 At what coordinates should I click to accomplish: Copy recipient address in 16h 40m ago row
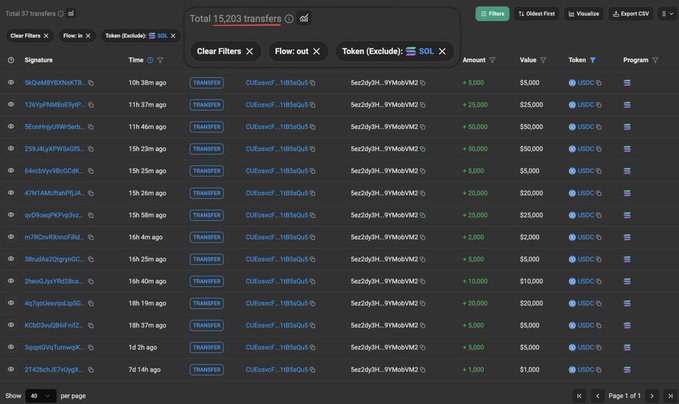tap(423, 281)
